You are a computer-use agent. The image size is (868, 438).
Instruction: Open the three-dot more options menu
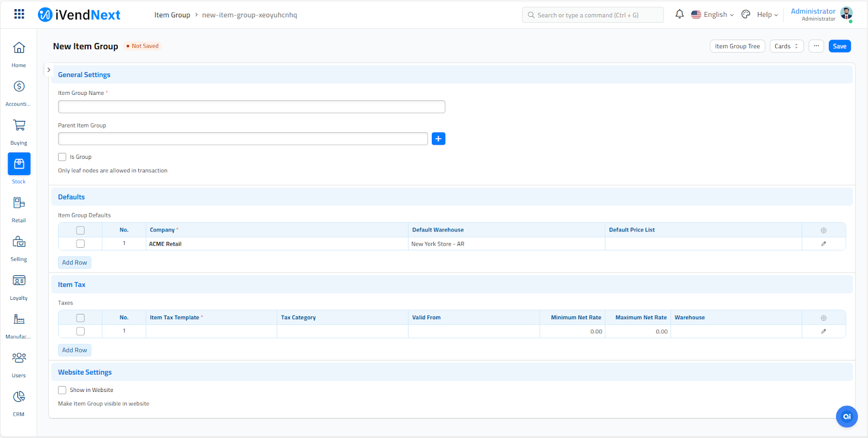pos(816,47)
